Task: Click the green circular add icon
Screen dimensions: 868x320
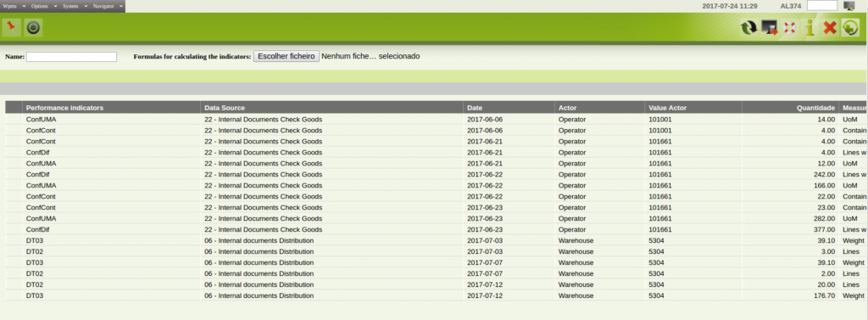Action: (849, 28)
